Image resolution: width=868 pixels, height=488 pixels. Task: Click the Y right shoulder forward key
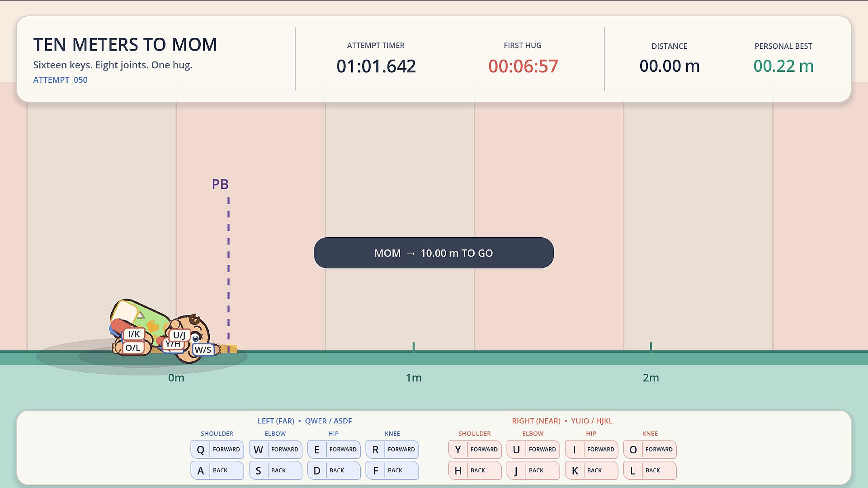click(x=475, y=449)
